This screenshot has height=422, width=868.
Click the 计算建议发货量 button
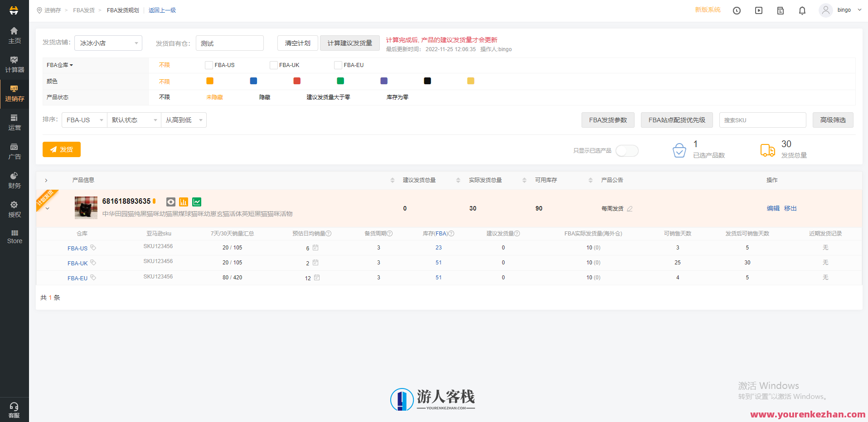(349, 43)
